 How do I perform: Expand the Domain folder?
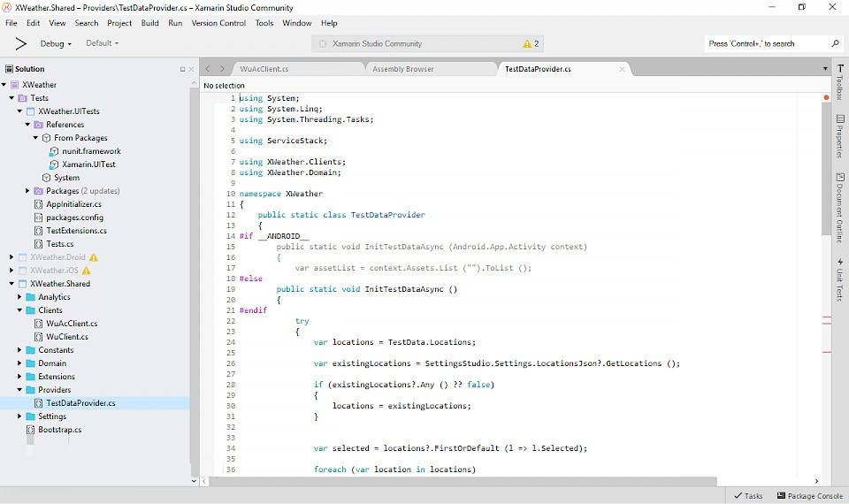[19, 363]
